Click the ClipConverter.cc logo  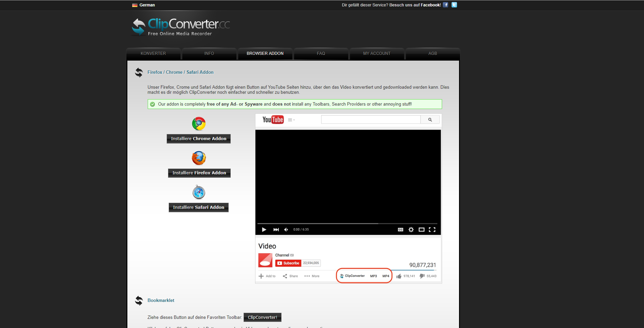181,27
